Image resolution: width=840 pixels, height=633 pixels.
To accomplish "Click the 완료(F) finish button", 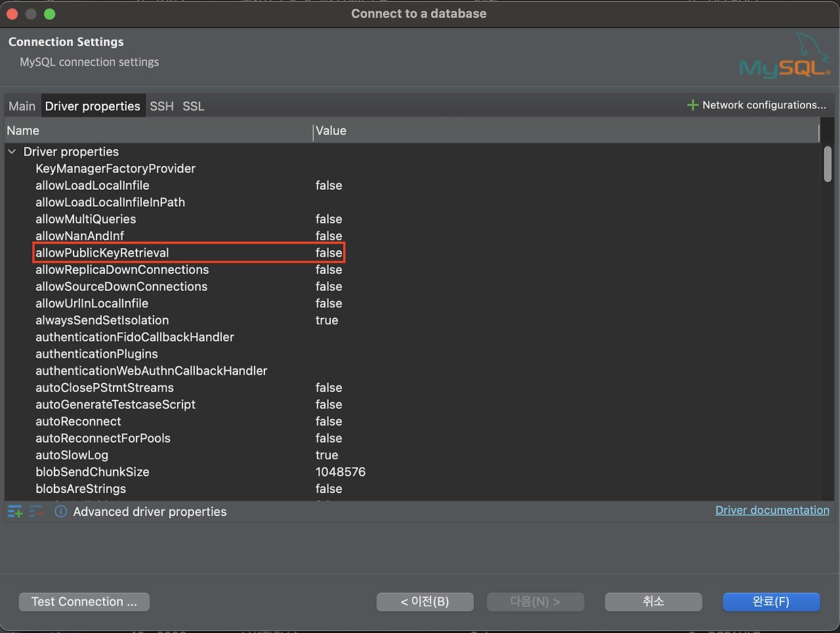I will tap(771, 601).
